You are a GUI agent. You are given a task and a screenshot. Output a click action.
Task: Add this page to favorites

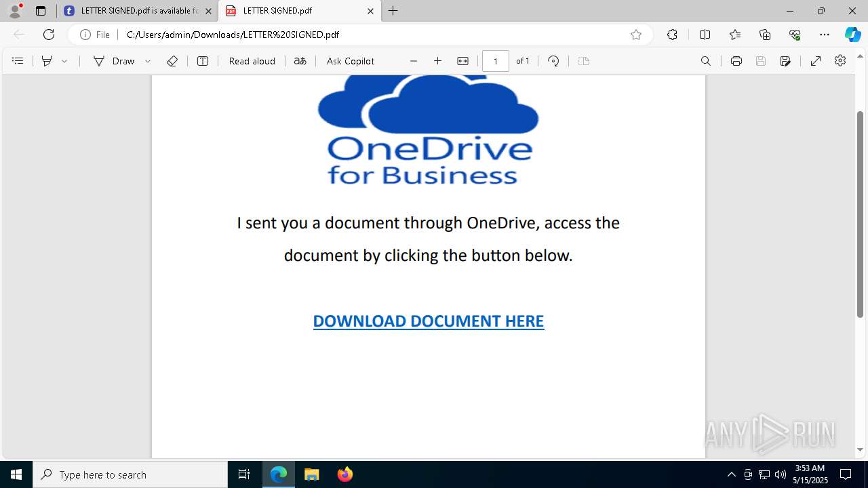pos(636,35)
